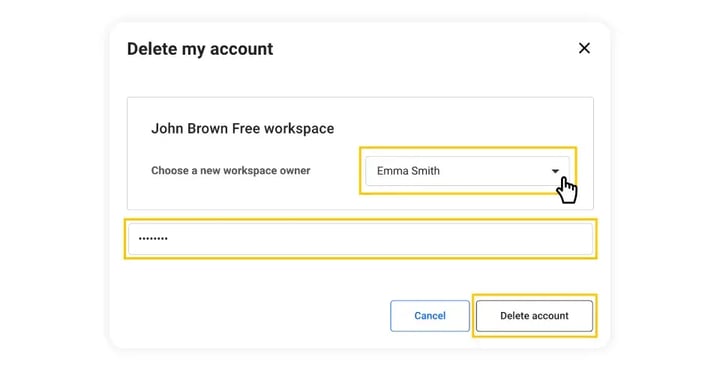Confirm with the Delete account button
This screenshot has height=369, width=720.
(534, 316)
